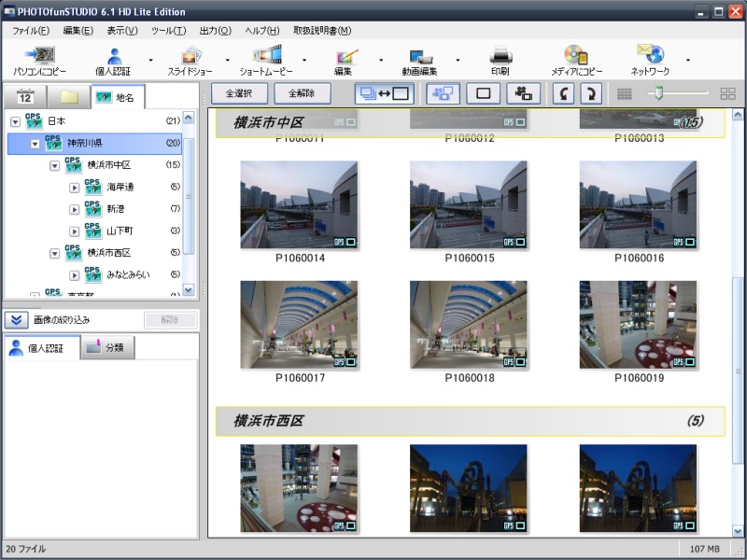Switch to the 分類 tab

[108, 348]
